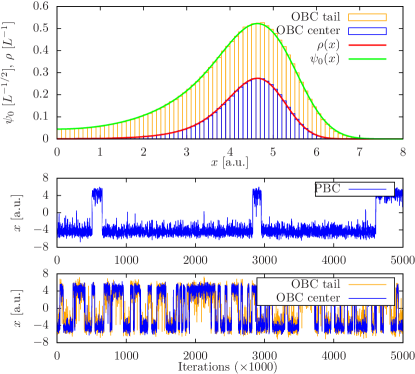Click the 'x [a.u.]' axis title under top plot
Screen dimensions: 415x374
click(x=230, y=162)
